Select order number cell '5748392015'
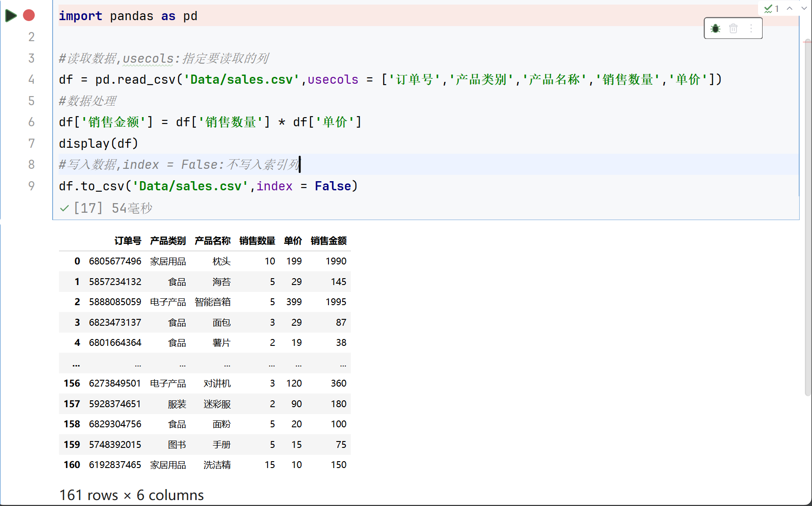Image resolution: width=812 pixels, height=506 pixels. point(115,445)
